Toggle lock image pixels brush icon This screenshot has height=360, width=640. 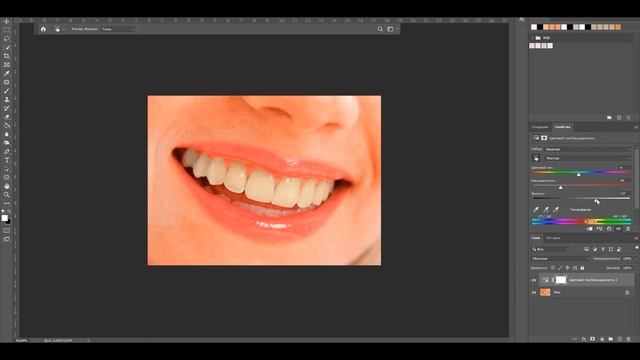coord(560,268)
